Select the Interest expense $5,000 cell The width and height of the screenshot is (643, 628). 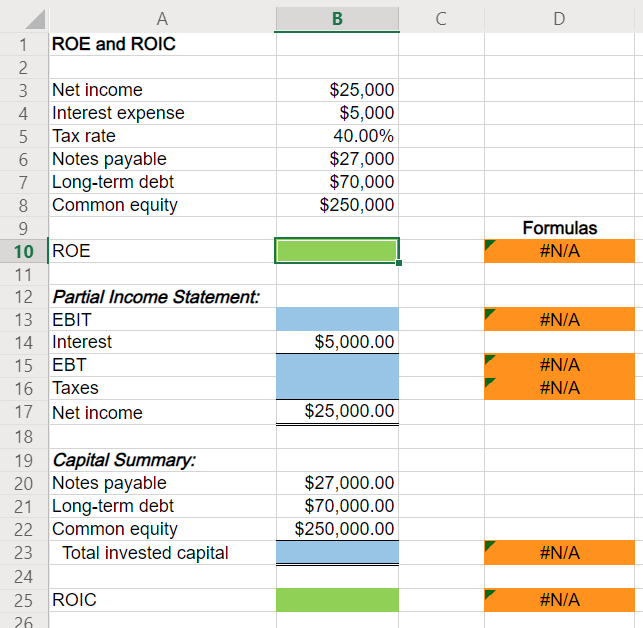click(x=337, y=113)
